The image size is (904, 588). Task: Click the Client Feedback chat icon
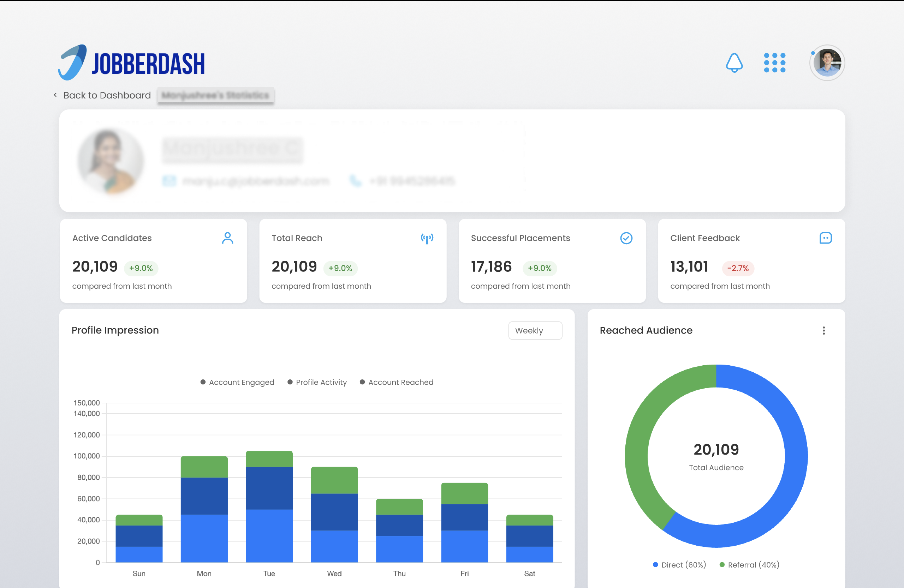pyautogui.click(x=826, y=238)
